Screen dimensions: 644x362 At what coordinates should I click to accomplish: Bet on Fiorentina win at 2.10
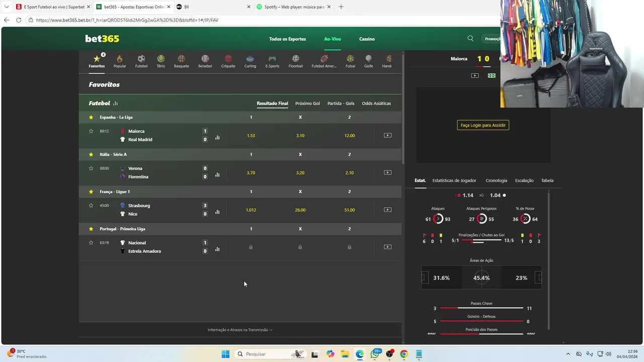pyautogui.click(x=350, y=172)
